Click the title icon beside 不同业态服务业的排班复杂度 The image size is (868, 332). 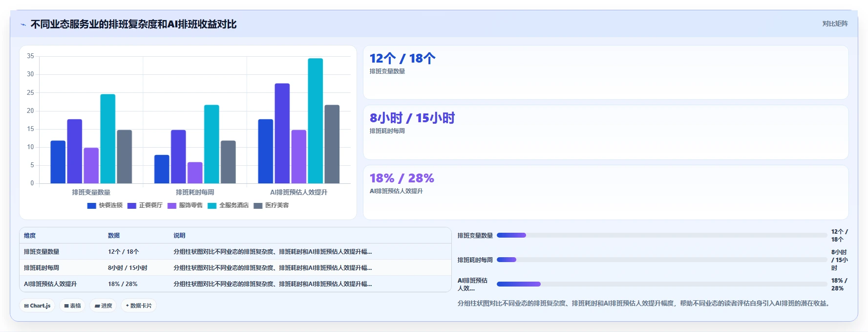click(23, 24)
